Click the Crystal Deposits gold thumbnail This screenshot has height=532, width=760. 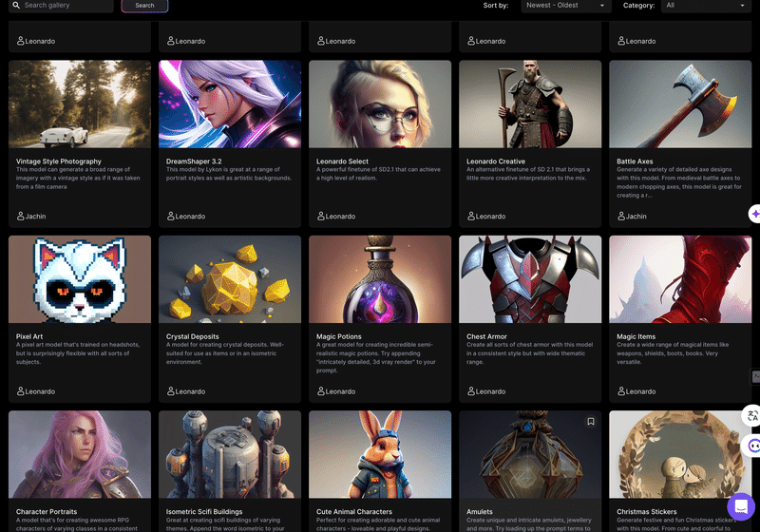[230, 279]
